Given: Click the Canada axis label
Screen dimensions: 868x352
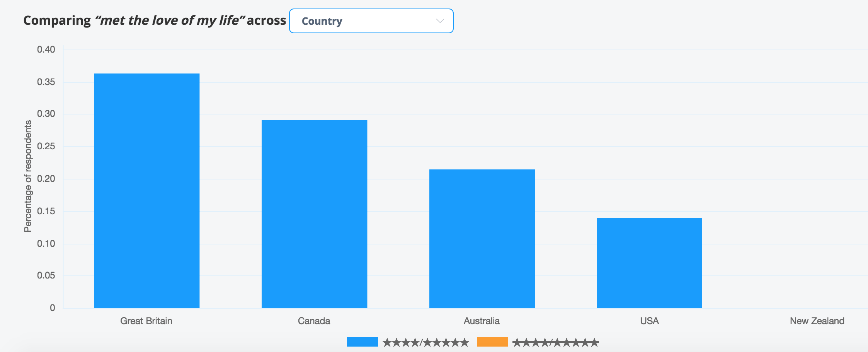Looking at the screenshot, I should pyautogui.click(x=314, y=321).
